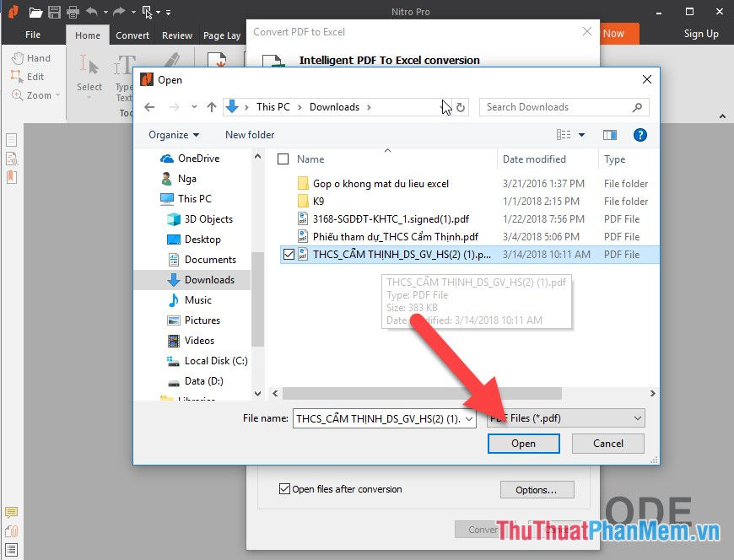Expand the view options dropdown arrow
Image resolution: width=734 pixels, height=560 pixels.
pyautogui.click(x=581, y=135)
